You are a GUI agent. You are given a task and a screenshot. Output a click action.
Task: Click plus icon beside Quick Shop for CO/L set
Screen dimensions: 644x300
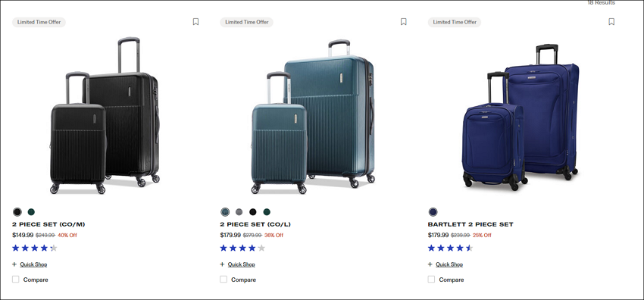point(222,264)
